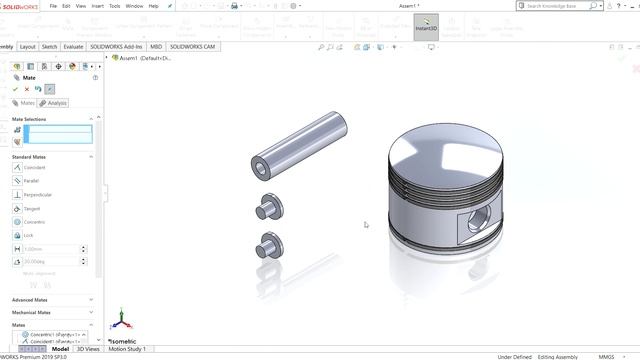
Task: Open the Window menu
Action: [134, 6]
